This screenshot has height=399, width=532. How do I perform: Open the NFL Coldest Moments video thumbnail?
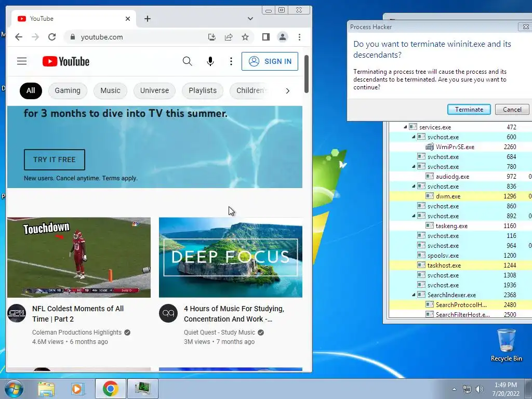79,257
